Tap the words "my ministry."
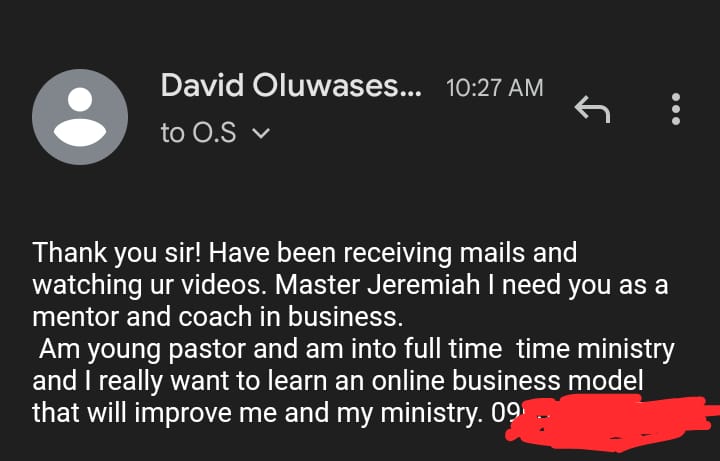 pos(410,414)
